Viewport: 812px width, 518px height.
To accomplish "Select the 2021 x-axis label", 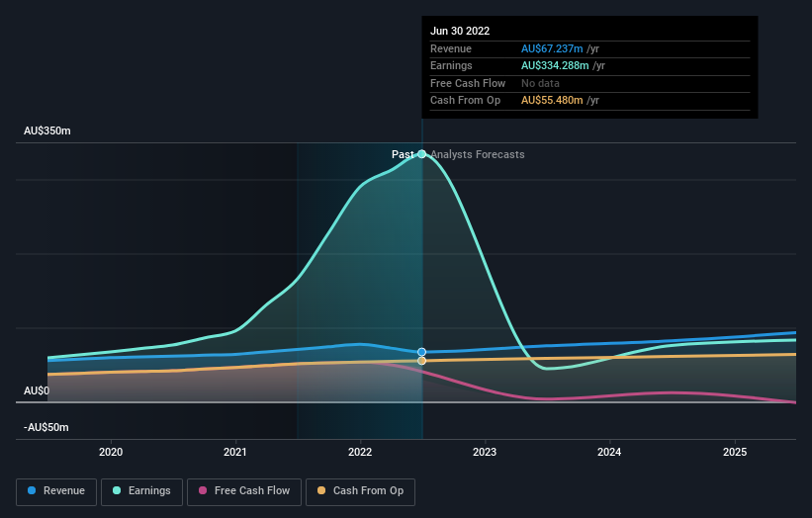I will tap(235, 452).
